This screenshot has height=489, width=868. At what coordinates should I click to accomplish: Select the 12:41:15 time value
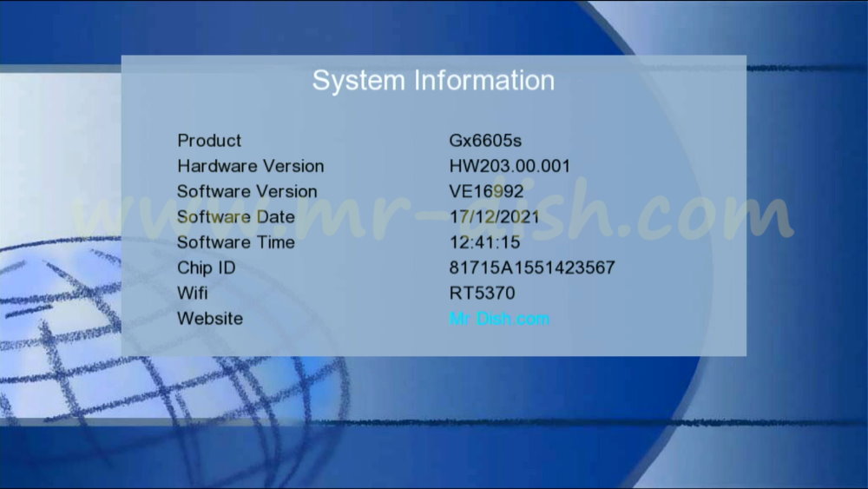click(484, 242)
